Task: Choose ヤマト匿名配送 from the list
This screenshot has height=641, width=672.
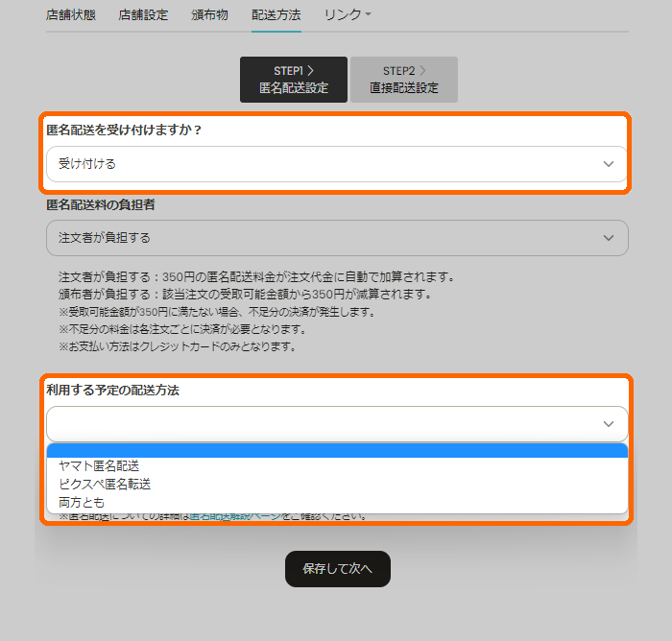Action: tap(99, 465)
